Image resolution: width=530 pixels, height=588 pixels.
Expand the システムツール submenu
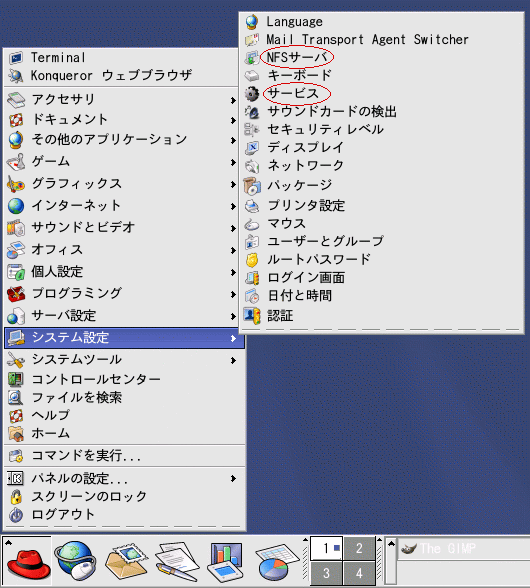[x=124, y=360]
